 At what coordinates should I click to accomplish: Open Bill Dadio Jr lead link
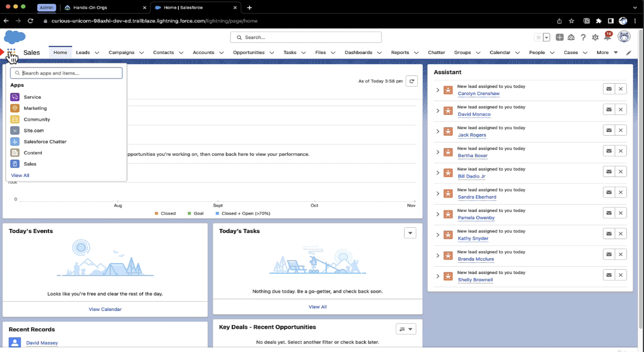tap(471, 176)
